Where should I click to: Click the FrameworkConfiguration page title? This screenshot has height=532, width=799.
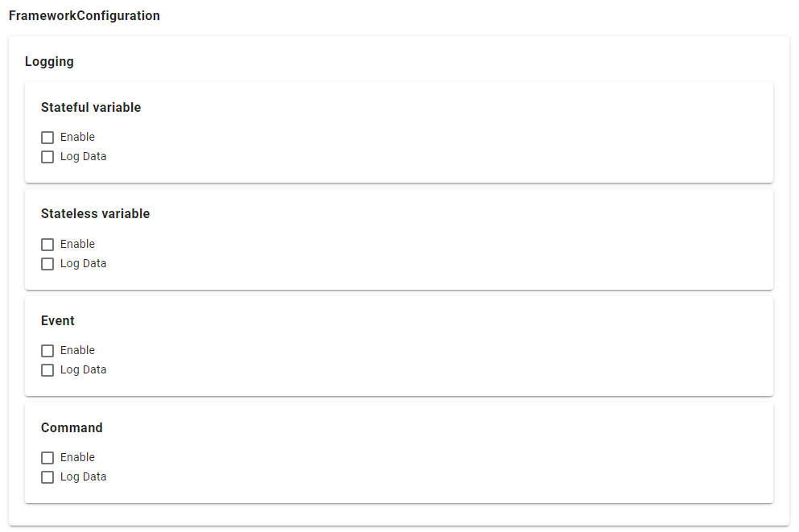(84, 15)
